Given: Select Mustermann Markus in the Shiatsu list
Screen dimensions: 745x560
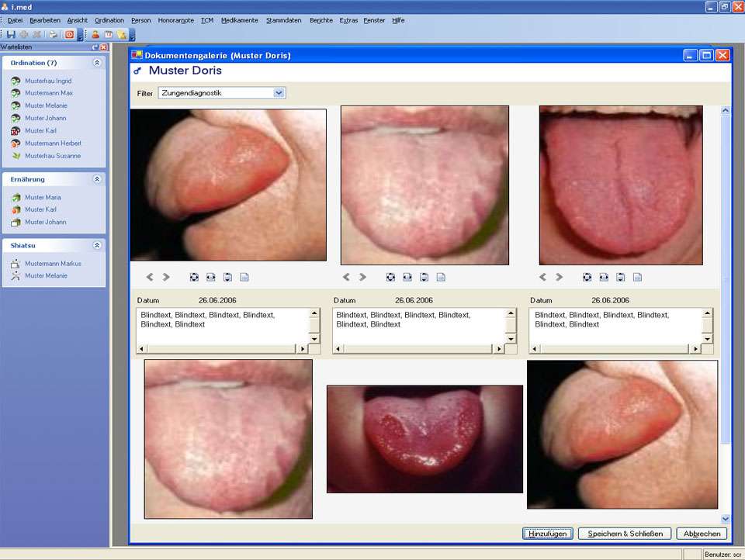Looking at the screenshot, I should coord(53,264).
